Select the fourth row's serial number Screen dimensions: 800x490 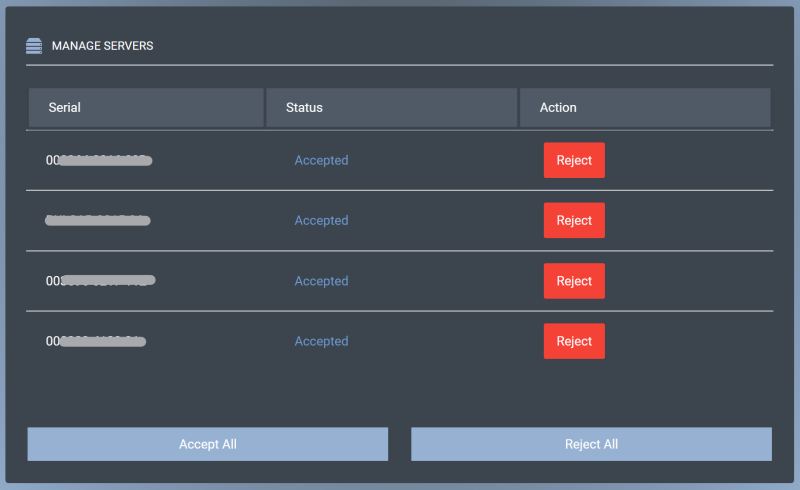(96, 341)
